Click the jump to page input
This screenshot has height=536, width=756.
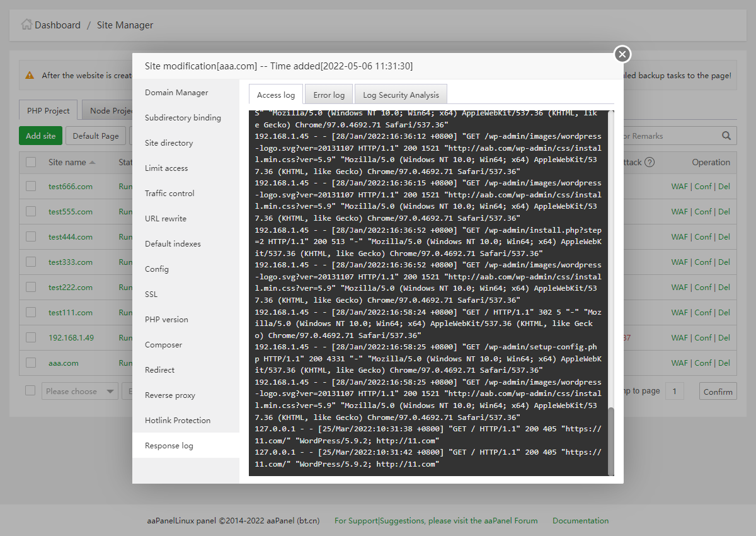point(674,392)
